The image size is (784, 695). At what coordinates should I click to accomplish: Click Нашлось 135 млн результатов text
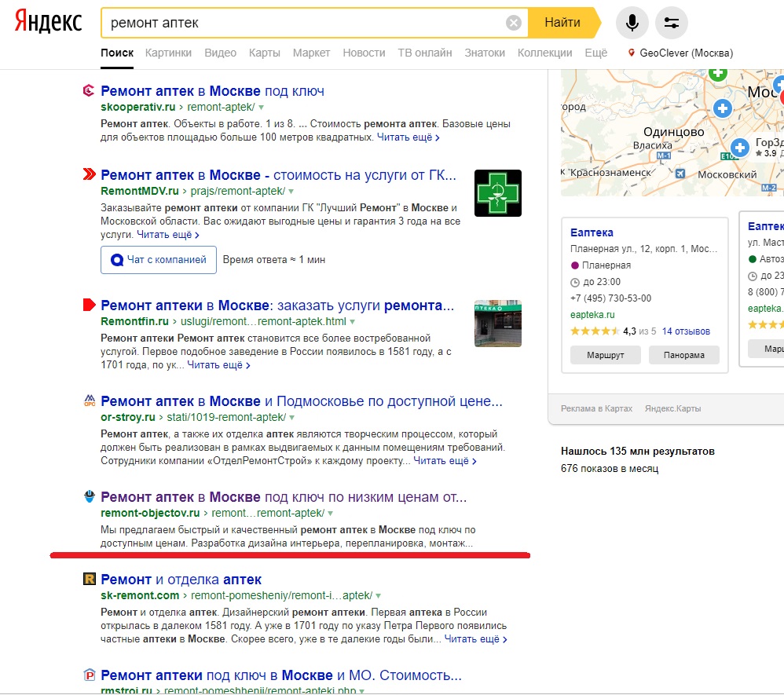click(638, 451)
